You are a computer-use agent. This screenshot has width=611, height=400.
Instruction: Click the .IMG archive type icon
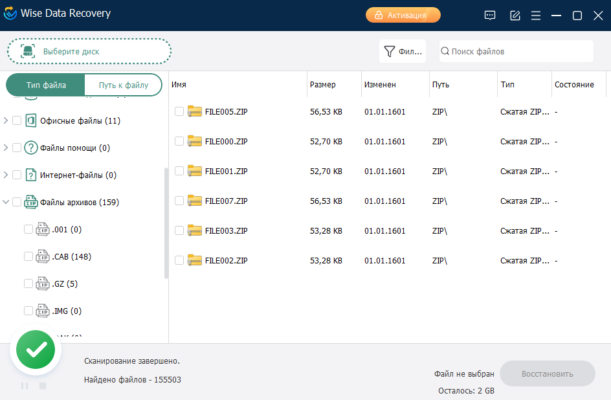pos(42,311)
